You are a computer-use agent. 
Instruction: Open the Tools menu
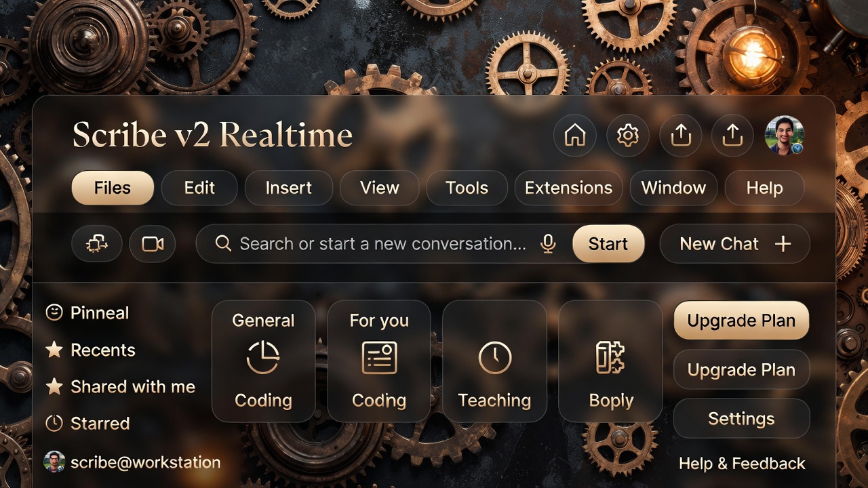[467, 188]
